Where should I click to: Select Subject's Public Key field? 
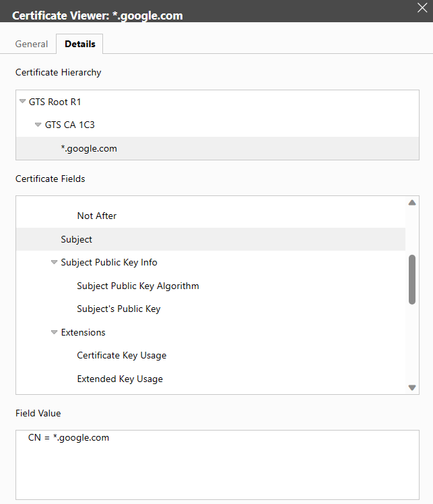pyautogui.click(x=119, y=309)
